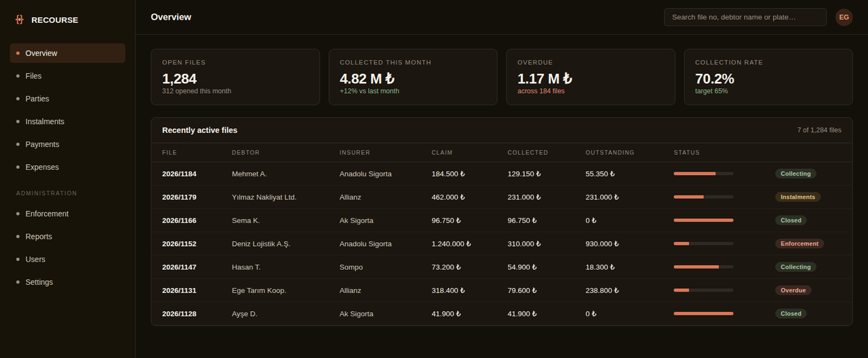The width and height of the screenshot is (868, 358).
Task: Click the progress bar for Deniz Lojistik
Action: [x=703, y=243]
